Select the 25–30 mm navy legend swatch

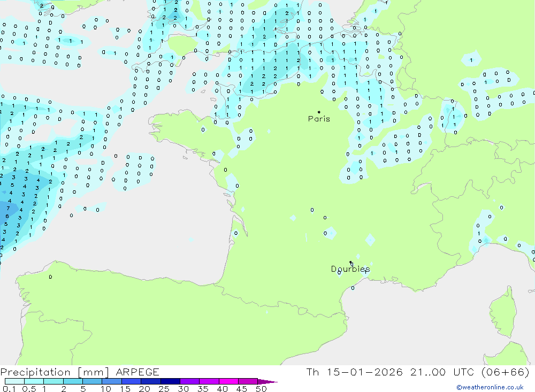point(170,381)
